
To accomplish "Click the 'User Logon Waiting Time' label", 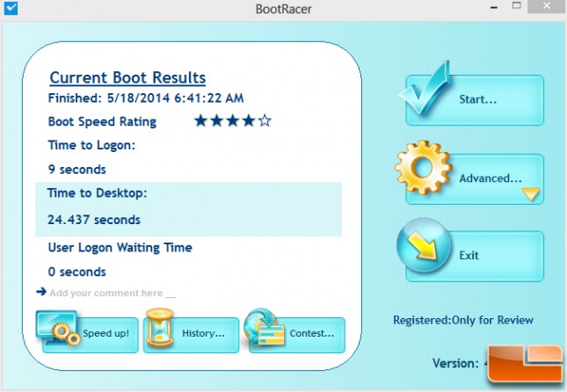I will [x=120, y=248].
